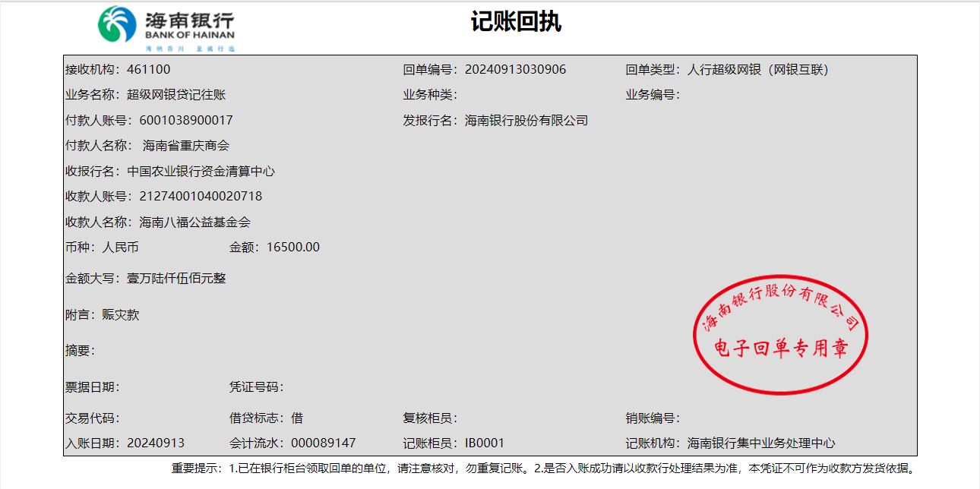Click the posting date 20240913
This screenshot has height=489, width=980.
tap(156, 443)
